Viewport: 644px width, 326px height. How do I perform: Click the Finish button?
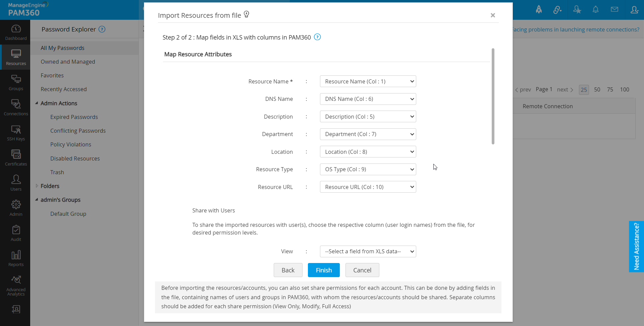click(324, 270)
